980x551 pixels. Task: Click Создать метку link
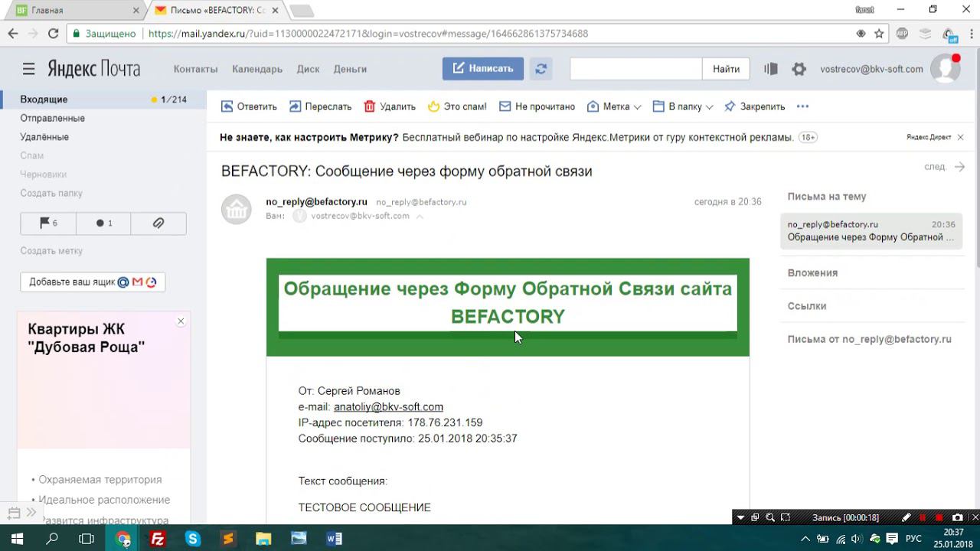point(51,251)
